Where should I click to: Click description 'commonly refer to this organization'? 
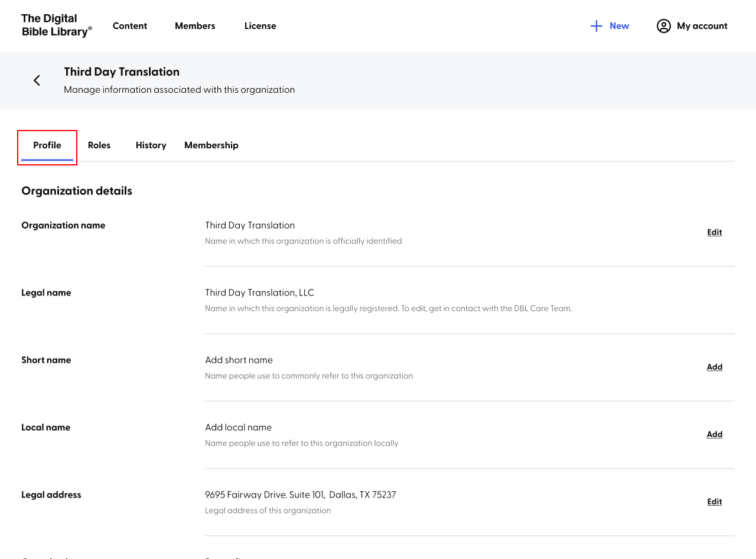(x=309, y=376)
